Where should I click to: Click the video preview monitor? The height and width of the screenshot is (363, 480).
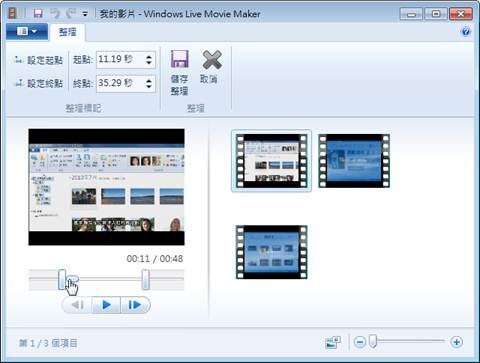(x=106, y=187)
